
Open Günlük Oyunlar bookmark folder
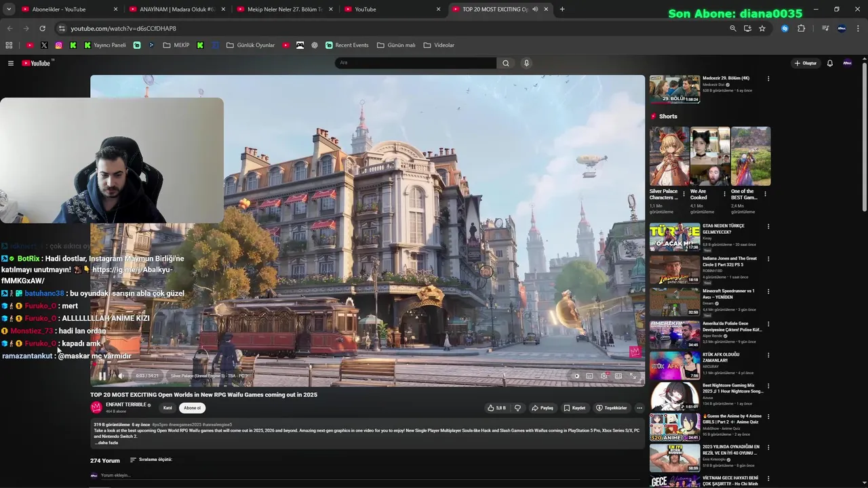[250, 45]
